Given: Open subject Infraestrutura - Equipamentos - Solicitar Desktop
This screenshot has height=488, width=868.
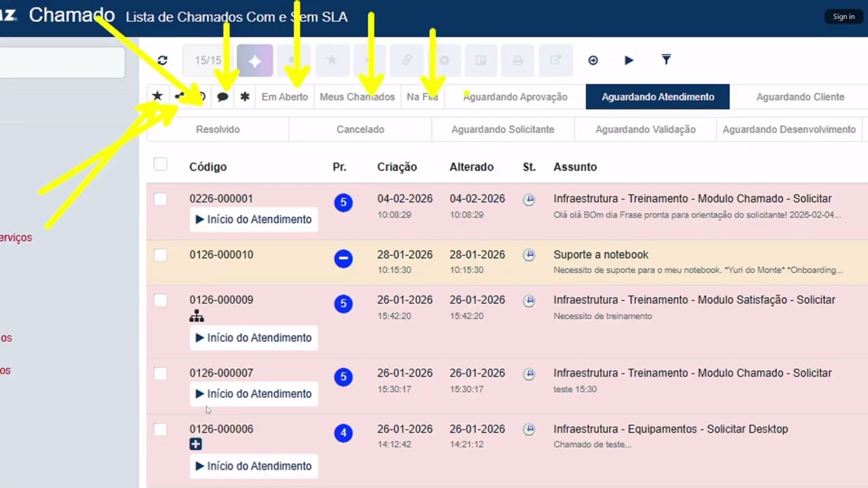Looking at the screenshot, I should click(671, 429).
